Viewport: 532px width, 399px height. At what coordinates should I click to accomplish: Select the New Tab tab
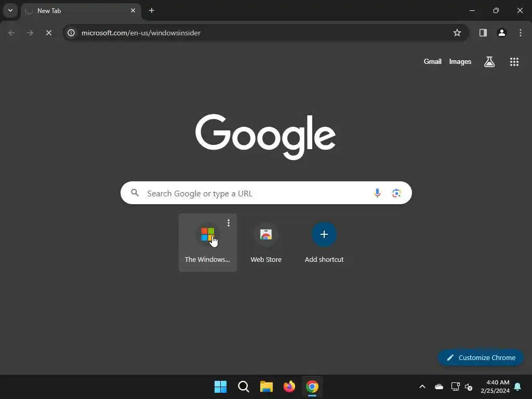tap(81, 11)
